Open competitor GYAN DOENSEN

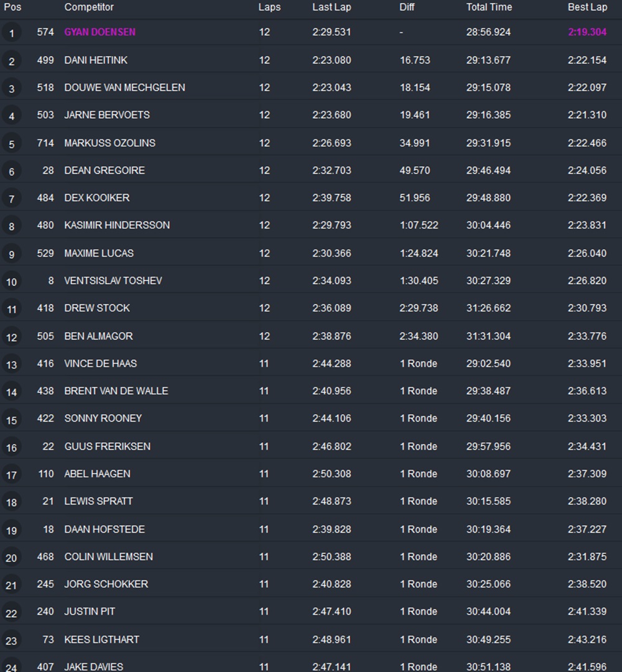point(100,32)
